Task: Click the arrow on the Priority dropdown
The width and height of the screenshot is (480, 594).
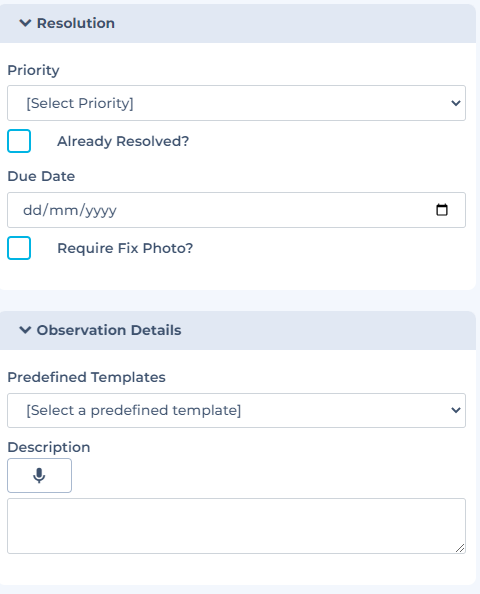Action: point(456,103)
